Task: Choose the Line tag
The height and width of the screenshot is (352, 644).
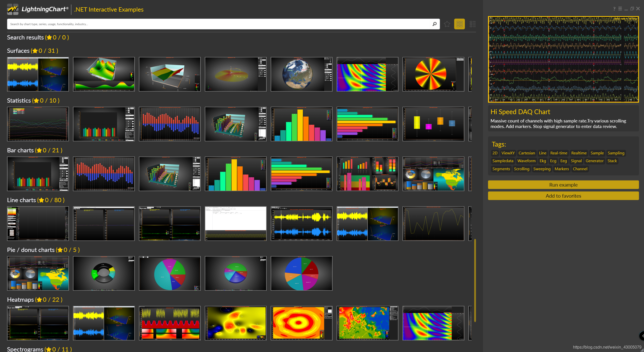Action: [543, 153]
